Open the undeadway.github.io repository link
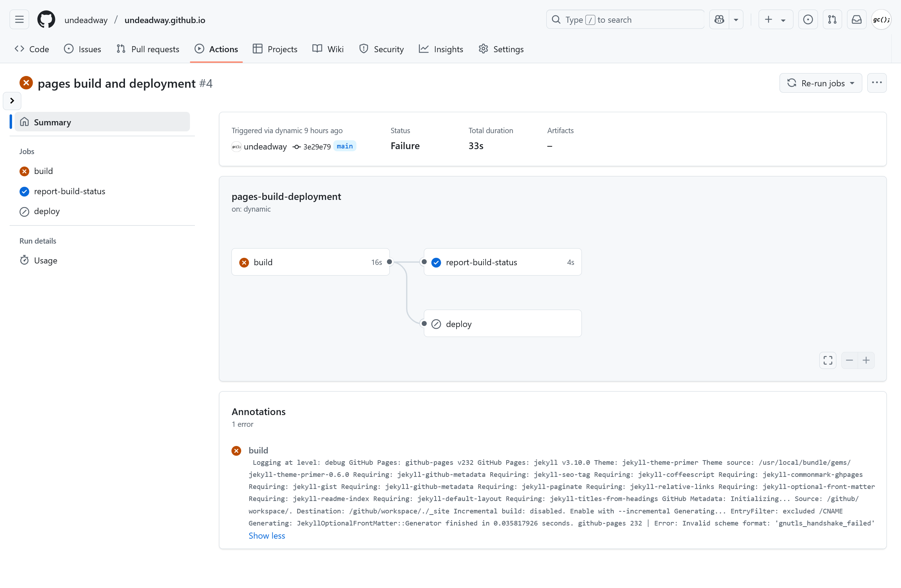The height and width of the screenshot is (588, 901). (165, 20)
